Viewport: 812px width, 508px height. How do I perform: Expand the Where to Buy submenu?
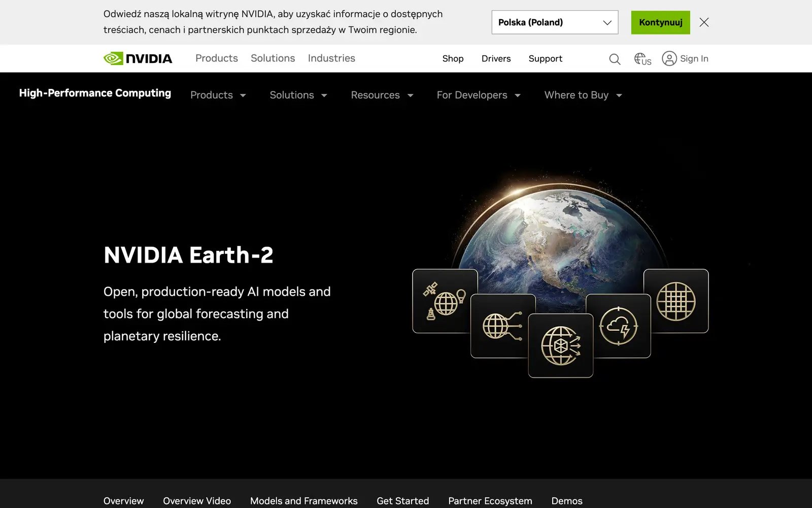[583, 95]
